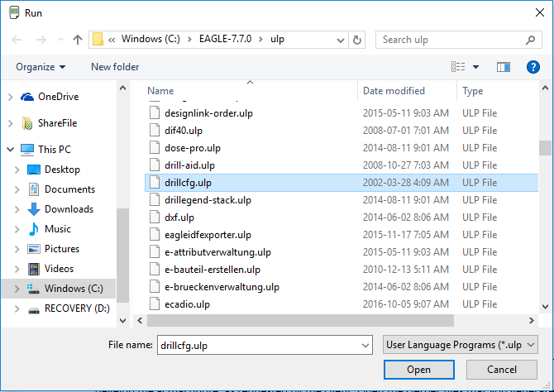The height and width of the screenshot is (392, 554).
Task: Expand the This PC tree node
Action: coord(10,150)
